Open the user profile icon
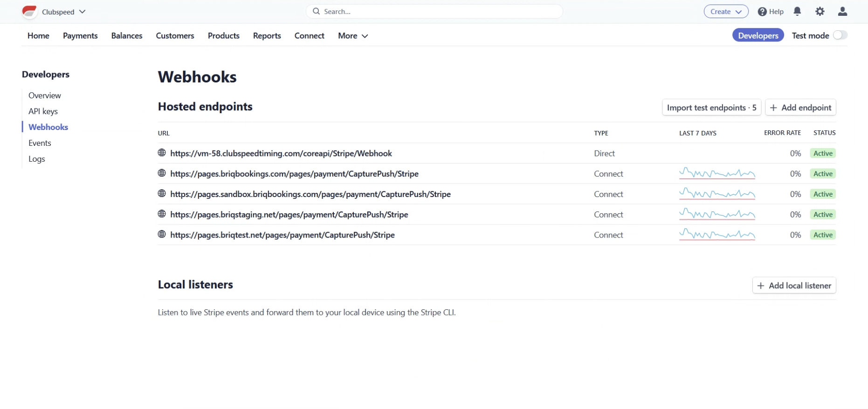 (842, 12)
